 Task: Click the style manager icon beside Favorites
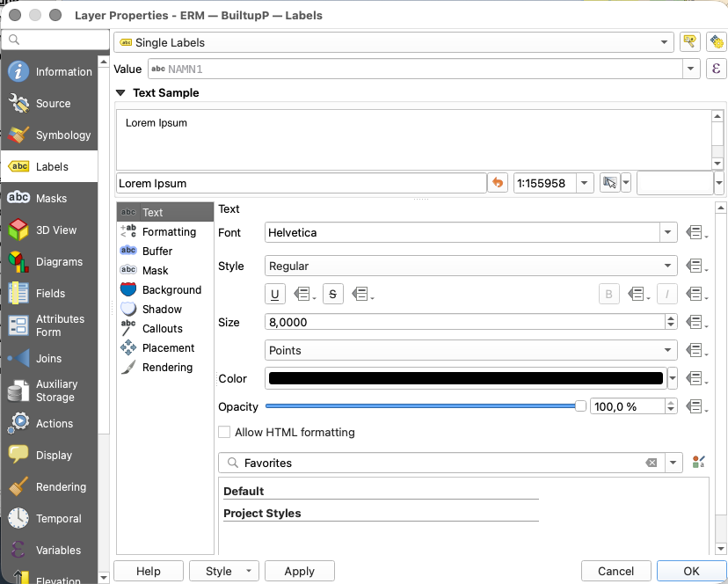[x=699, y=463]
